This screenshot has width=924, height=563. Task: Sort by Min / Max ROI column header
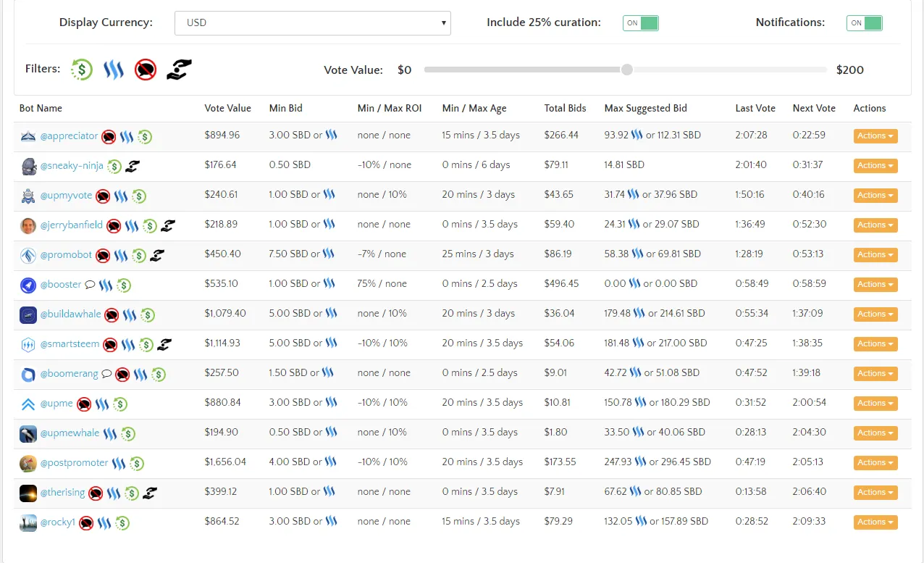[390, 108]
